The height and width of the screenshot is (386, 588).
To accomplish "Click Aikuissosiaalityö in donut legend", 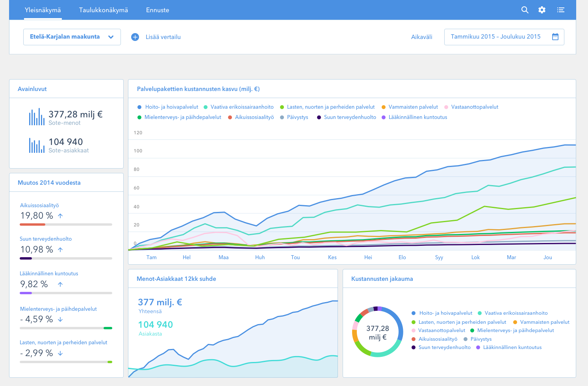I will click(x=434, y=339).
